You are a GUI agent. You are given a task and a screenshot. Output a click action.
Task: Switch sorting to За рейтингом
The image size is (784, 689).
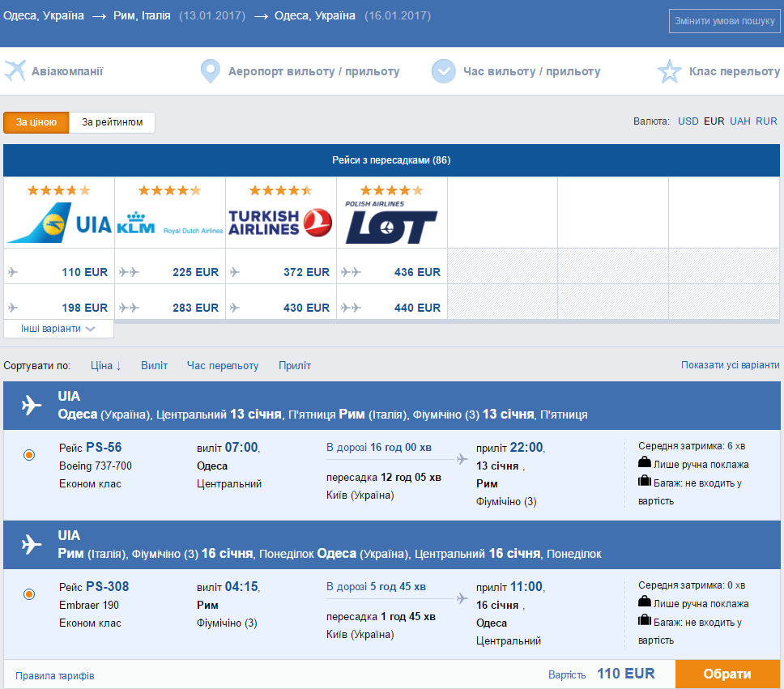[112, 122]
